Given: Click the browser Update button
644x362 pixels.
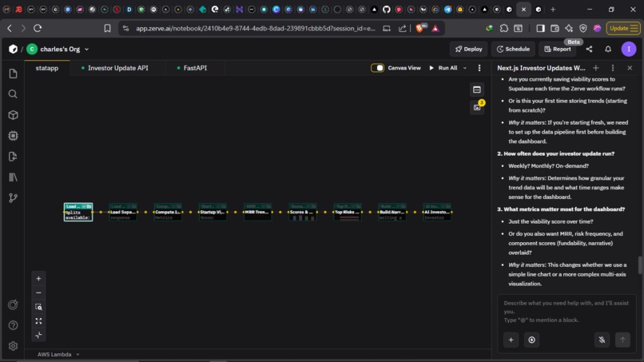Looking at the screenshot, I should pyautogui.click(x=623, y=28).
